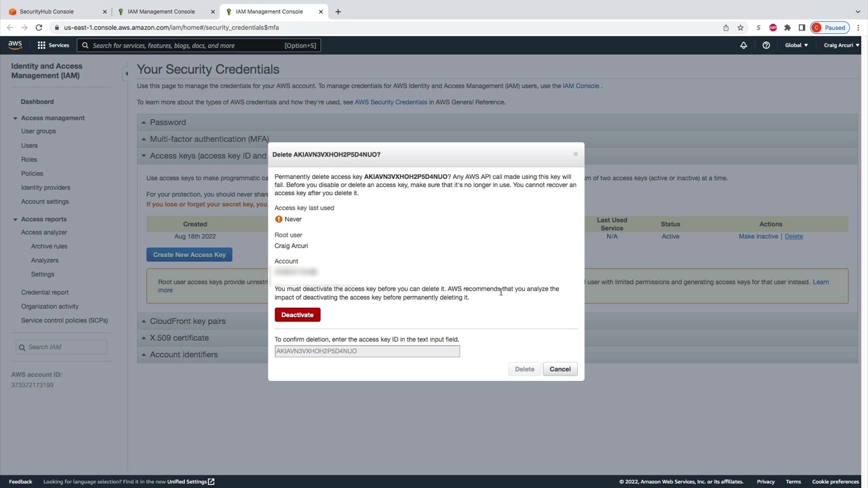Open Access analyzer
Viewport: 868px width, 488px height.
(44, 232)
